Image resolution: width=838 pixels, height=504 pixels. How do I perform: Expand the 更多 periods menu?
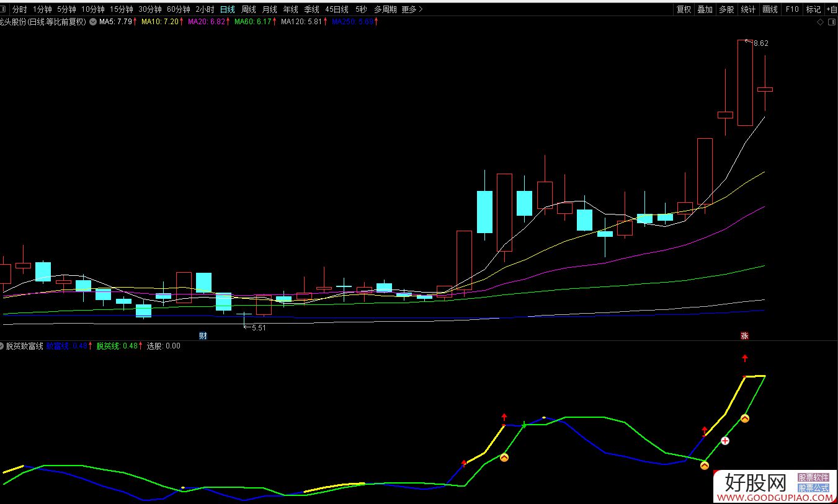(x=412, y=9)
